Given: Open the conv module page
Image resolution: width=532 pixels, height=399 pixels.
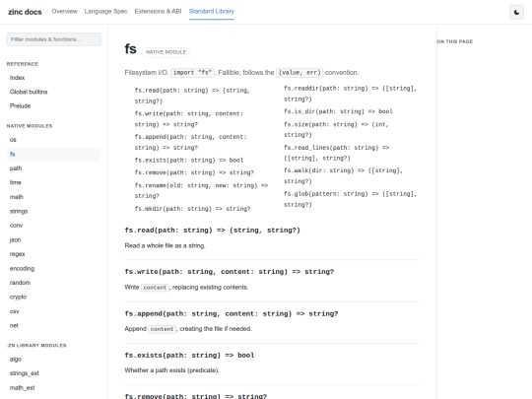Looking at the screenshot, I should 53,226.
